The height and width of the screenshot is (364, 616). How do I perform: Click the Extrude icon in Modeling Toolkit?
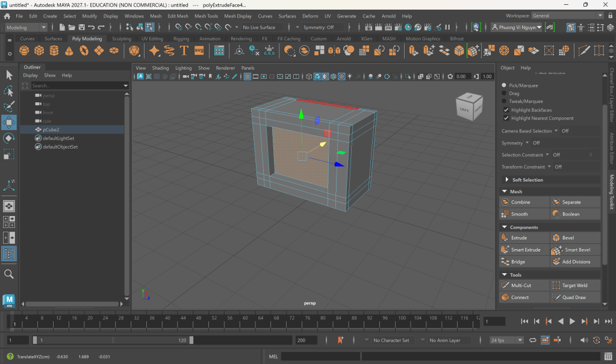pos(505,238)
